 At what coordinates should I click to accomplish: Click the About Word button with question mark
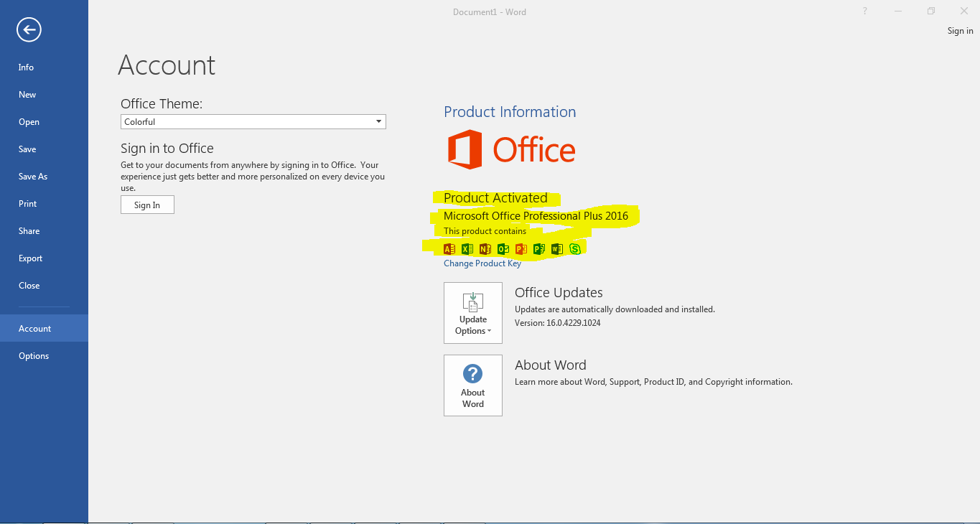(x=473, y=385)
